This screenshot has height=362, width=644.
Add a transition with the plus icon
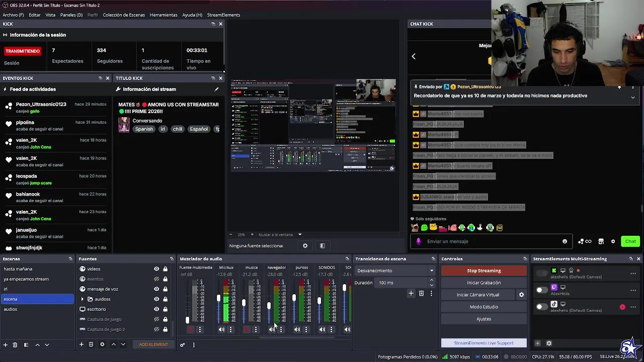click(411, 293)
